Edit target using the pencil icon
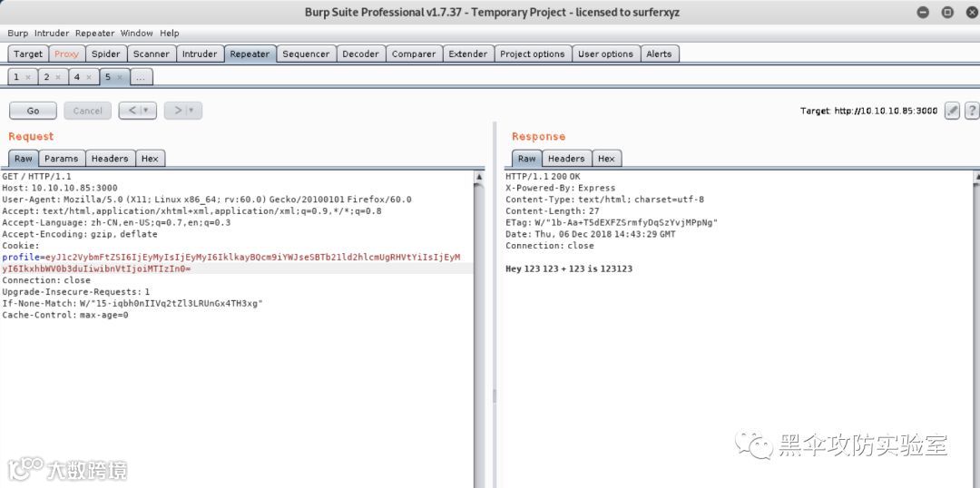This screenshot has height=488, width=980. [952, 111]
